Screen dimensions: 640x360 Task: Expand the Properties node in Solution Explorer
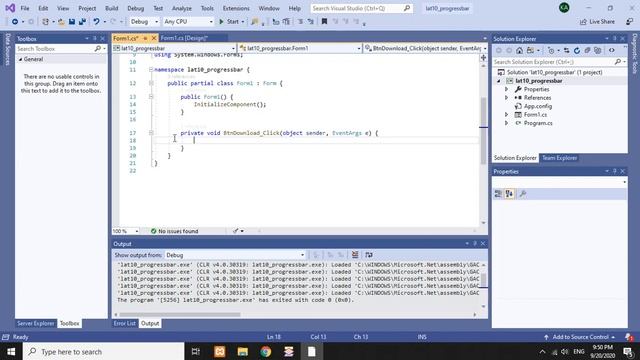coord(507,89)
